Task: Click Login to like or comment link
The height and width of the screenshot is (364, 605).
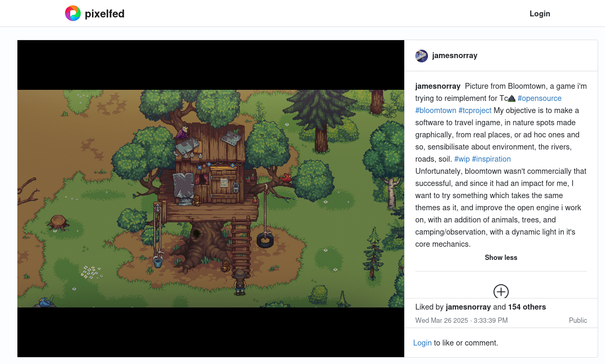Action: tap(422, 343)
